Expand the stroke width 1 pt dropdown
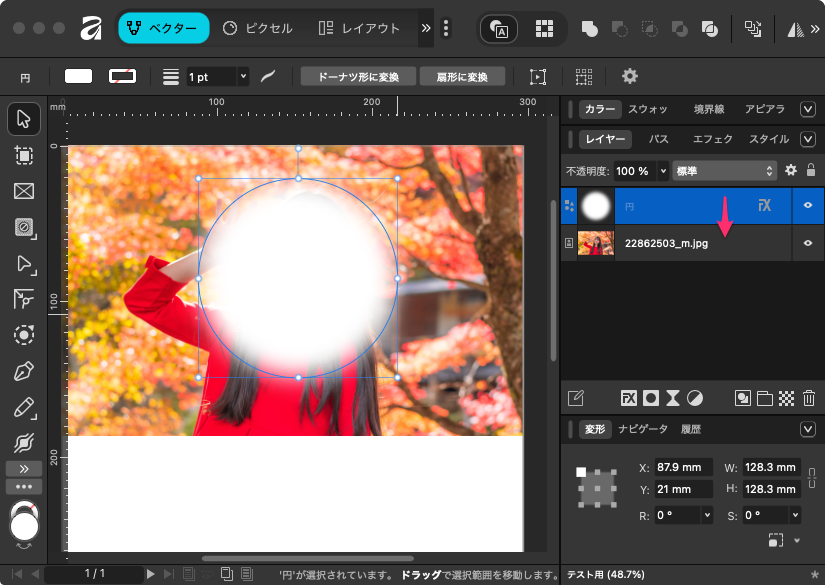This screenshot has width=825, height=585. (242, 76)
